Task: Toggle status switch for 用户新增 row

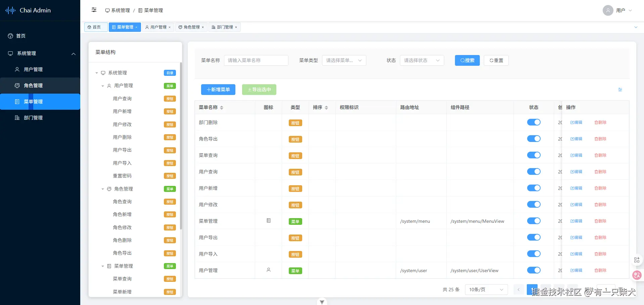Action: click(534, 188)
